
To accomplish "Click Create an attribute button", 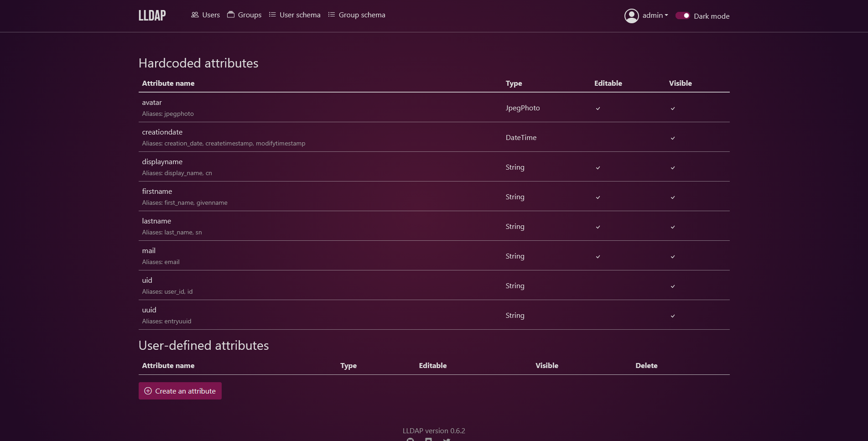I will pos(180,391).
